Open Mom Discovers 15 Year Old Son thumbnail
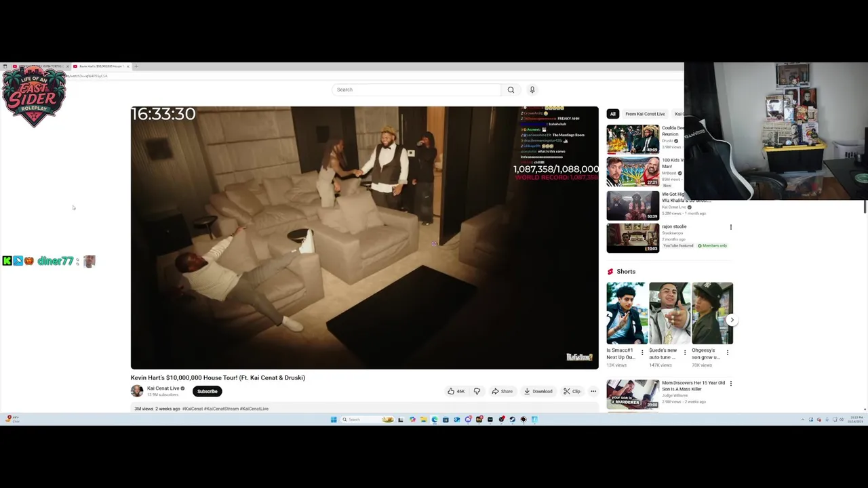This screenshot has height=488, width=868. click(x=633, y=394)
